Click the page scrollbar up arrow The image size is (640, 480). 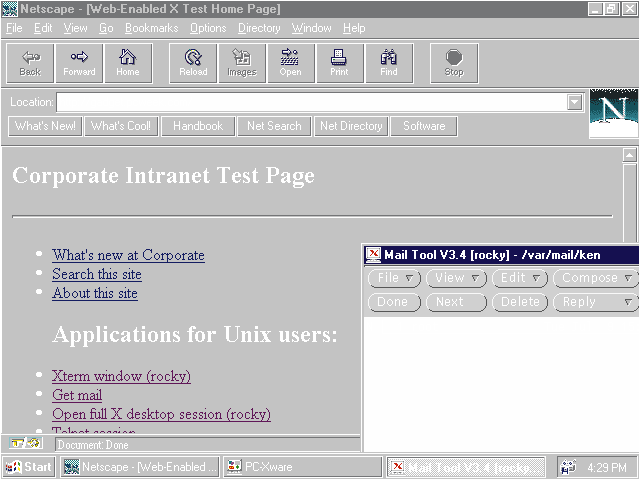(630, 155)
